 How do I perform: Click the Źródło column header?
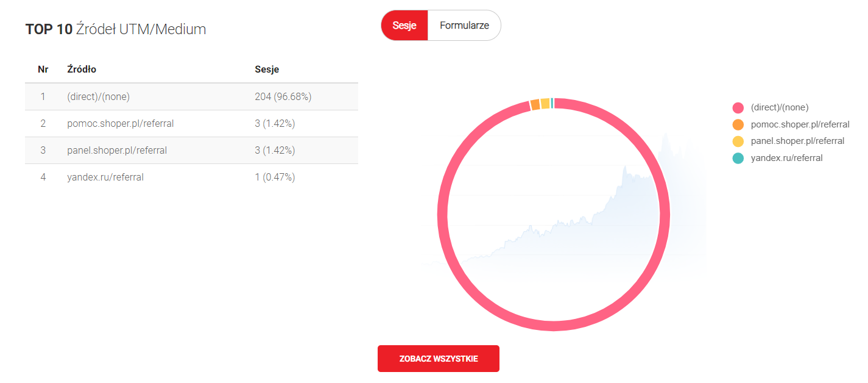click(x=82, y=70)
